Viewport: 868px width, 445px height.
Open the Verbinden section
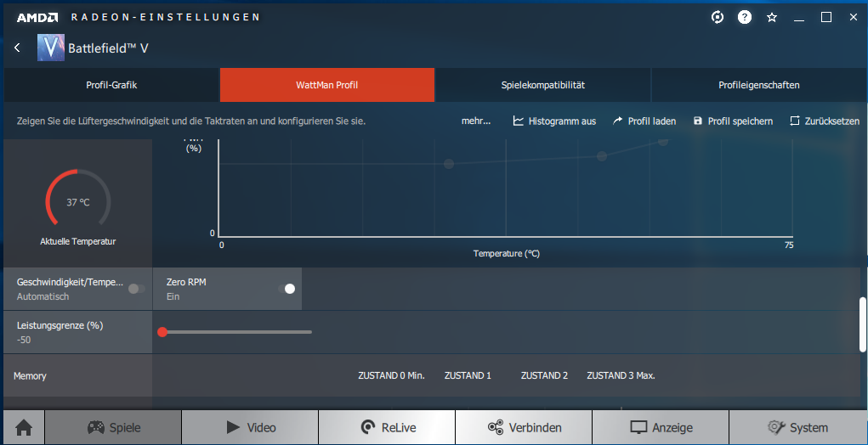pos(524,427)
